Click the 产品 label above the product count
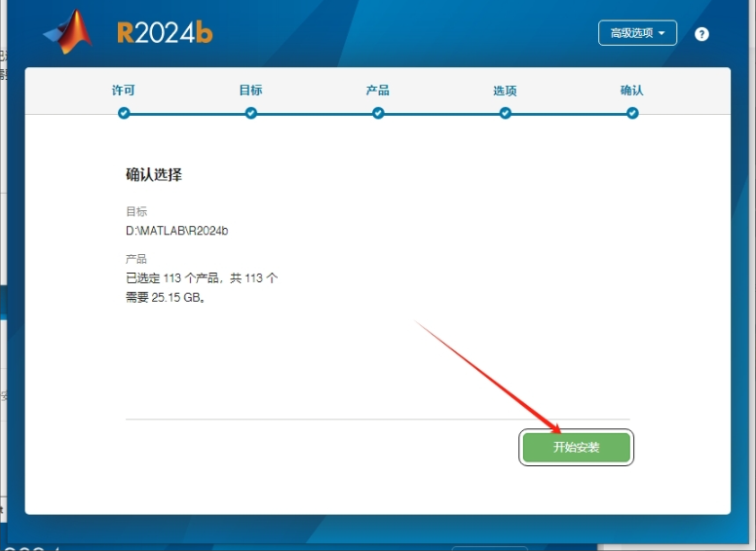This screenshot has width=756, height=551. tap(136, 259)
